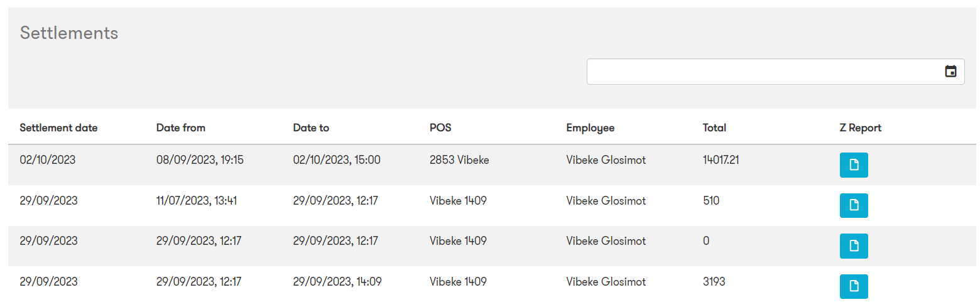Open Z Report for total 0 settlement
This screenshot has width=980, height=307.
click(854, 246)
